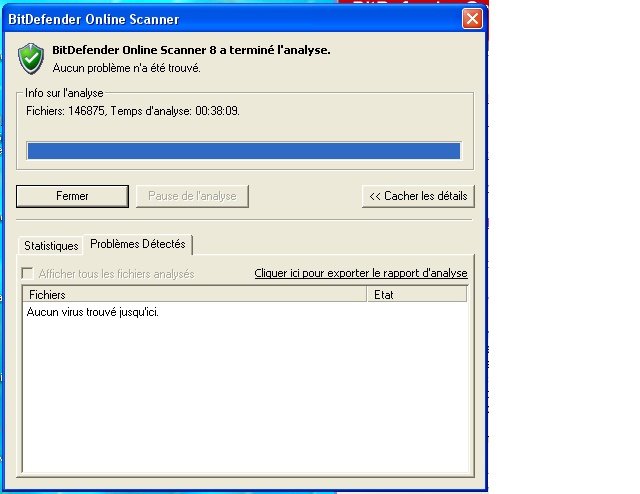Click the bold scan-finished heading text
The width and height of the screenshot is (640, 494).
[x=191, y=50]
